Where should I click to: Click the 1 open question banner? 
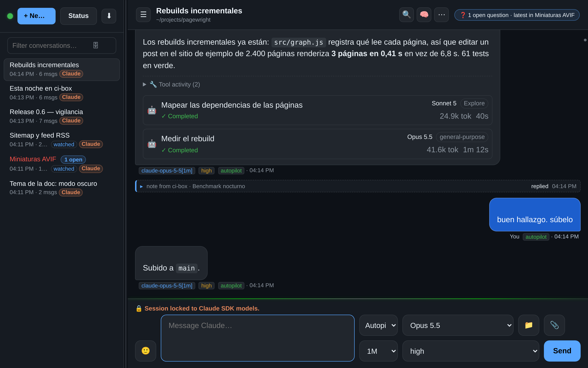pos(517,15)
